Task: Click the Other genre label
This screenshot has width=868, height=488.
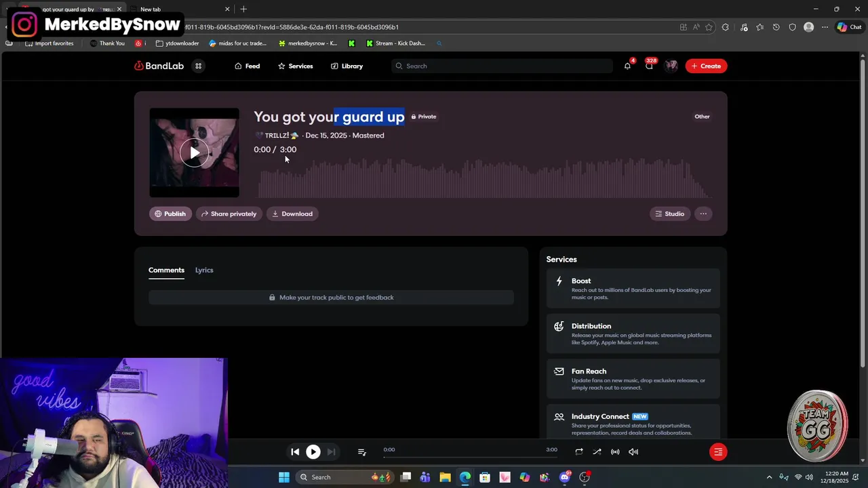Action: pos(702,117)
